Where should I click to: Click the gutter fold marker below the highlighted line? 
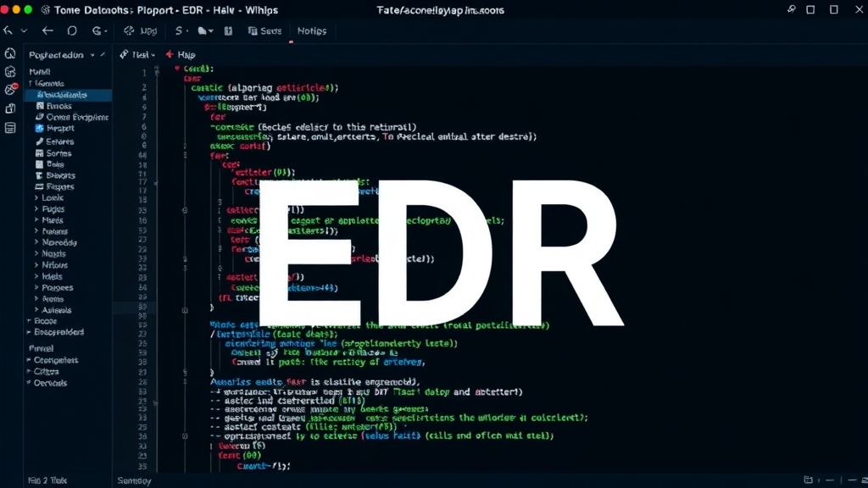pyautogui.click(x=185, y=310)
